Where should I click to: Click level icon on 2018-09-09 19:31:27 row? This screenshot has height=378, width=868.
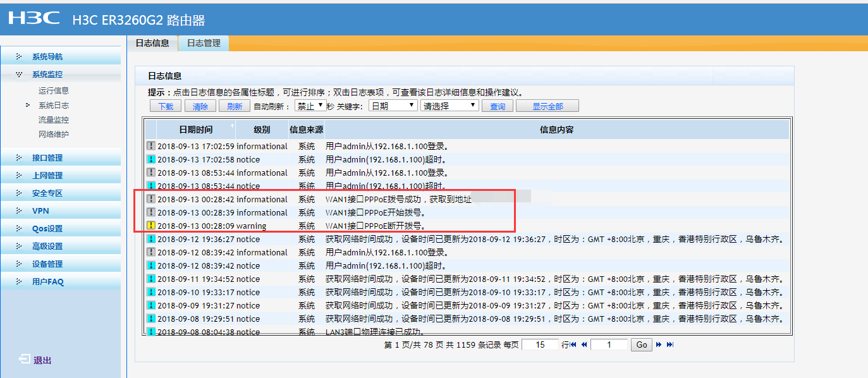point(151,305)
